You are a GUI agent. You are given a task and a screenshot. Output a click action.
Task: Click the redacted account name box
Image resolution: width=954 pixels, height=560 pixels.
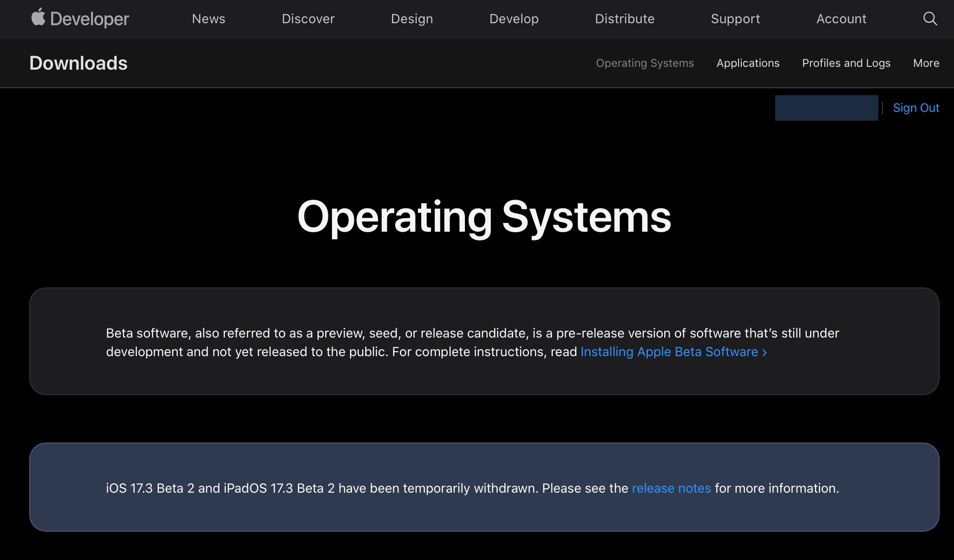[x=826, y=108]
